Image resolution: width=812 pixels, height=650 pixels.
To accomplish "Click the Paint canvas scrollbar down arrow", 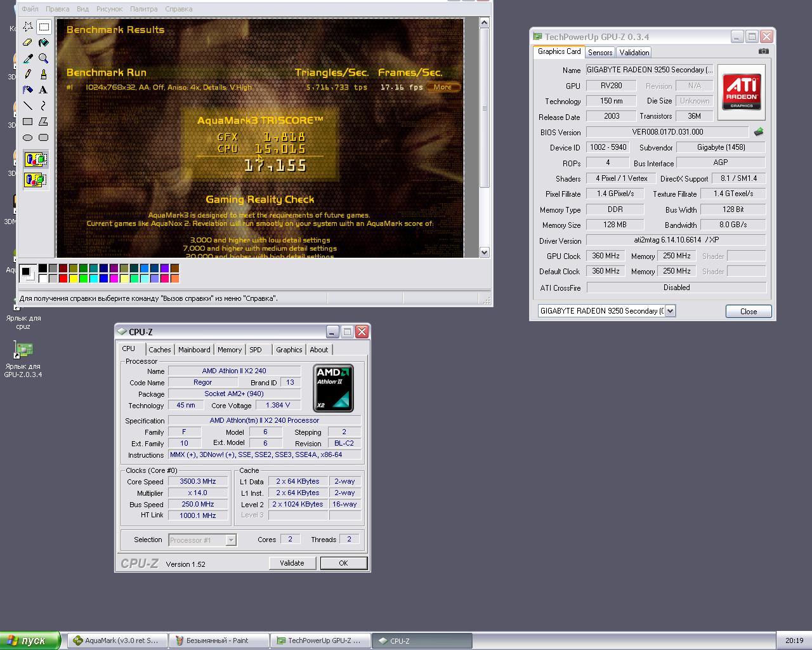I will (x=485, y=252).
